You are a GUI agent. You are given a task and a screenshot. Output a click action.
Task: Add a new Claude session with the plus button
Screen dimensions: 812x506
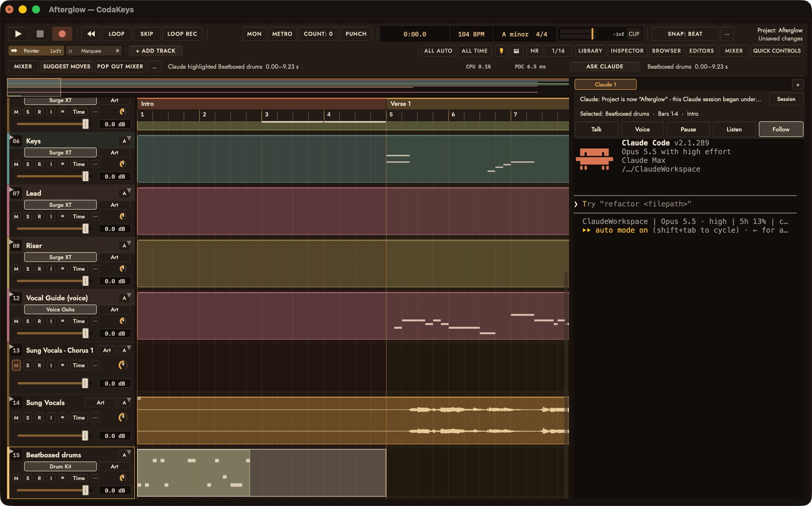pos(797,85)
